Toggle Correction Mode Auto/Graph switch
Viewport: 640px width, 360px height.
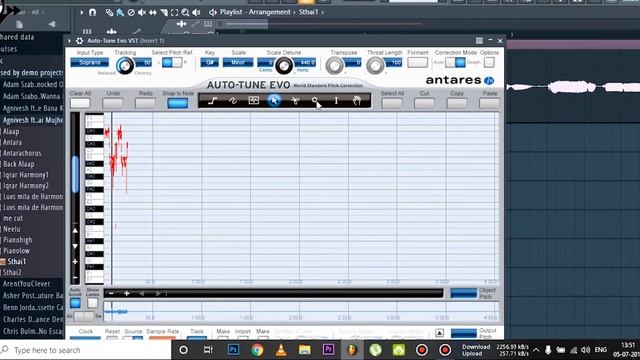[x=455, y=62]
